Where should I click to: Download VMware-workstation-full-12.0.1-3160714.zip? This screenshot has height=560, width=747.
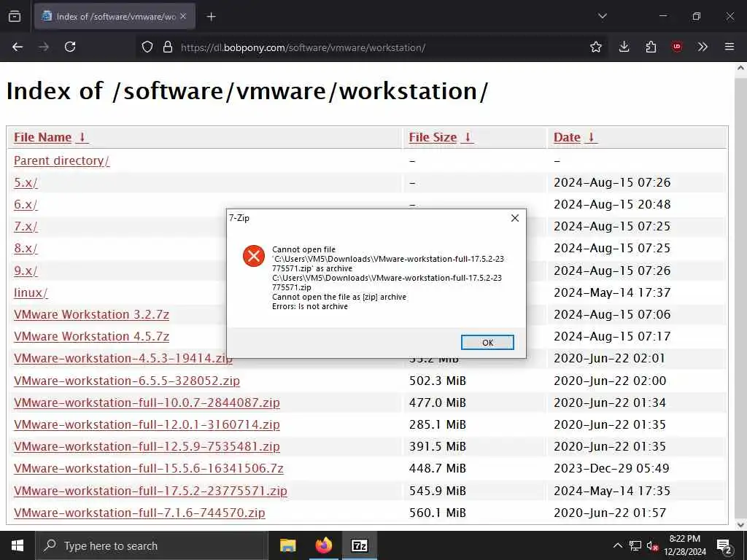coord(147,424)
